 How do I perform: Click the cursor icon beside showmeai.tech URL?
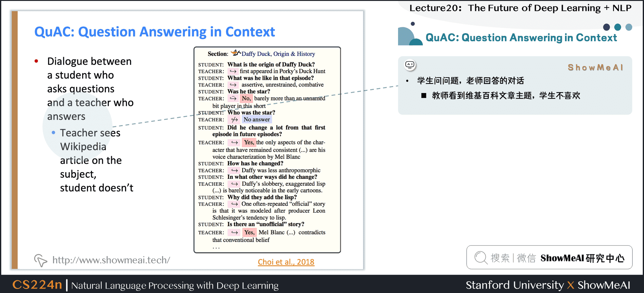point(41,260)
